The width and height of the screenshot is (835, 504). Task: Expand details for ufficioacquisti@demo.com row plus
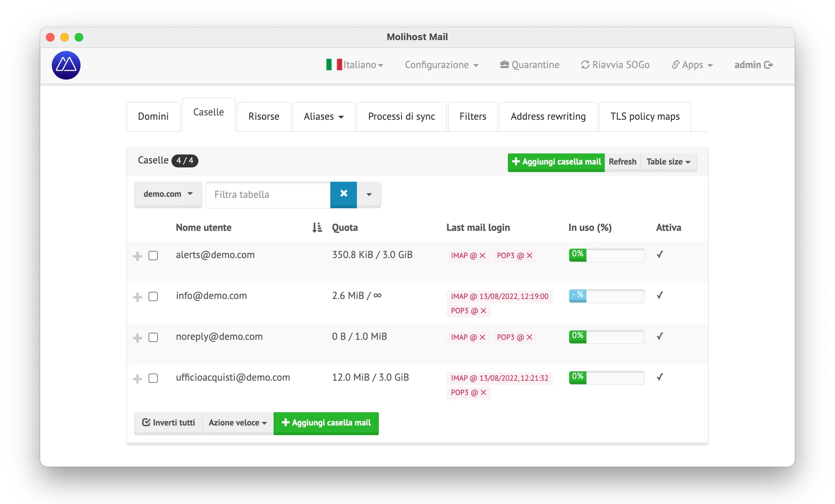coord(137,379)
